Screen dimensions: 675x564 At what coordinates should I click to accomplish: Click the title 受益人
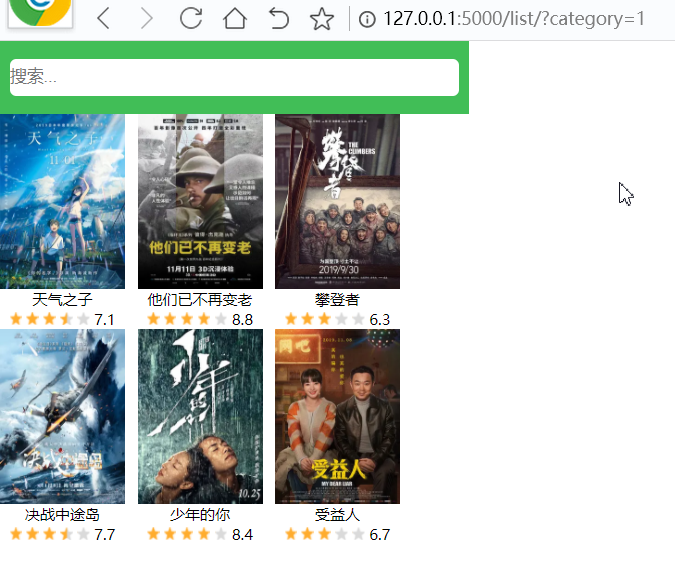point(337,514)
